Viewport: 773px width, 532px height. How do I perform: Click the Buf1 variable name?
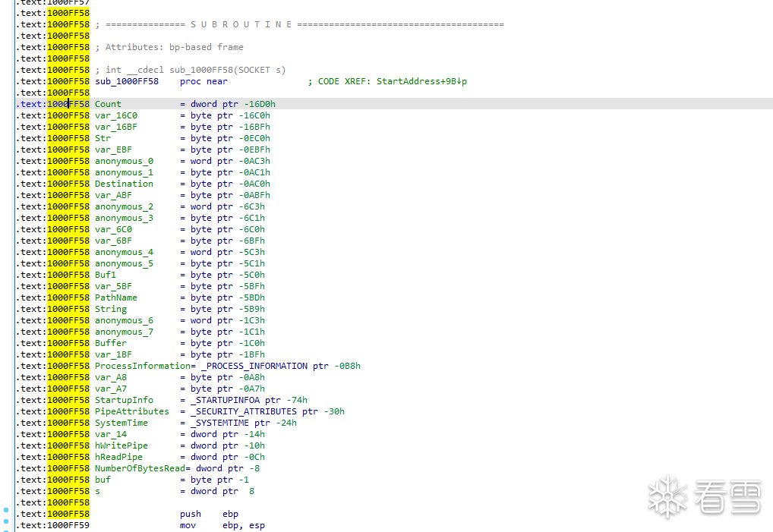tap(106, 275)
